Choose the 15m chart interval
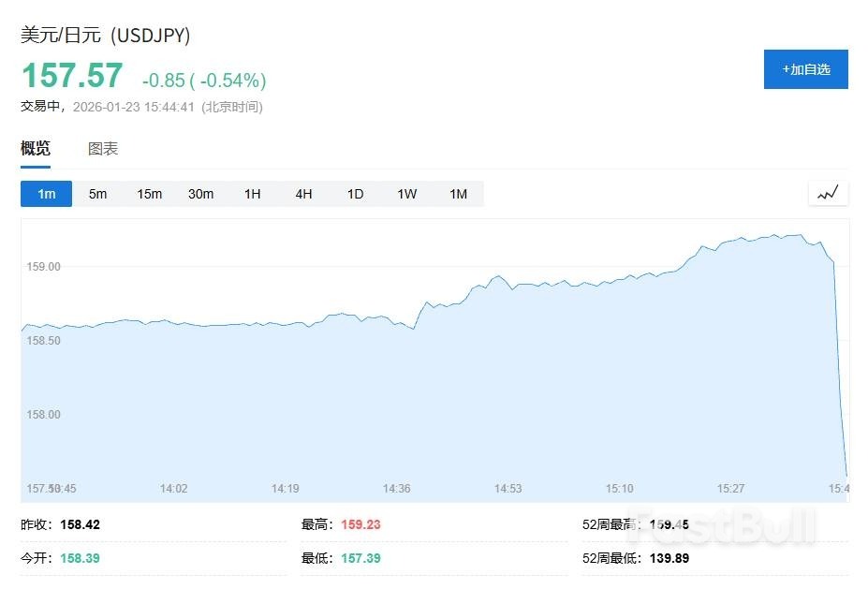This screenshot has height=589, width=868. coord(149,194)
